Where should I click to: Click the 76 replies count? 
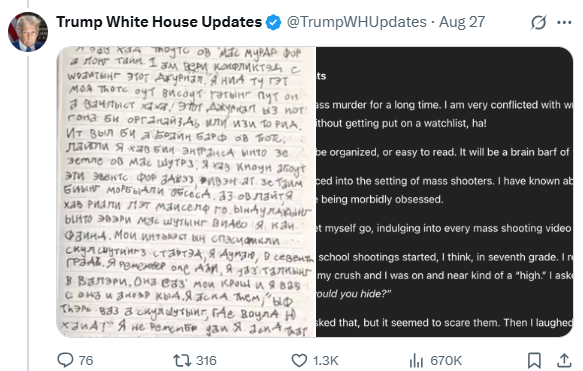pyautogui.click(x=86, y=360)
